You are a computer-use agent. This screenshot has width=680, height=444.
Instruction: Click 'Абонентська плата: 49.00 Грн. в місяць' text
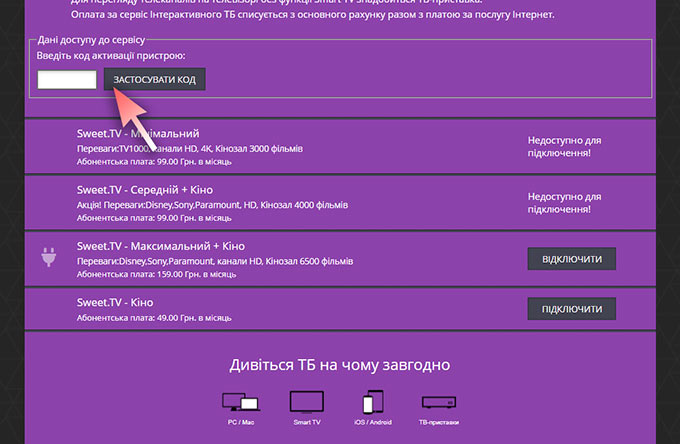[154, 318]
